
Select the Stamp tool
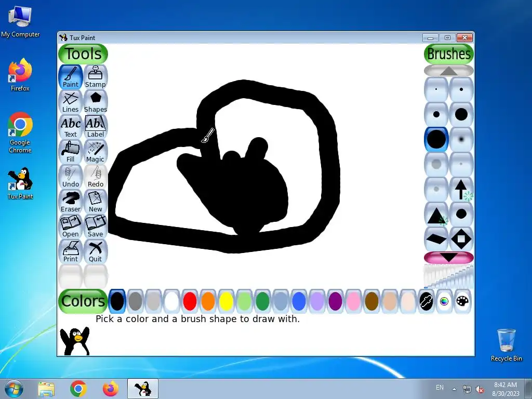(96, 77)
